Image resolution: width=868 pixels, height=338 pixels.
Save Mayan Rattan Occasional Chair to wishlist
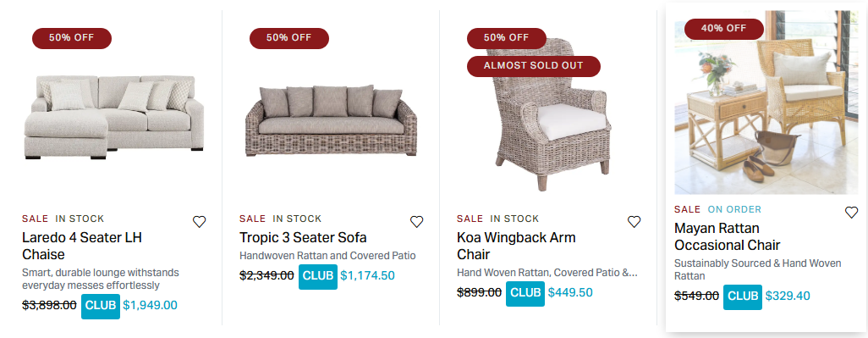pos(851,213)
